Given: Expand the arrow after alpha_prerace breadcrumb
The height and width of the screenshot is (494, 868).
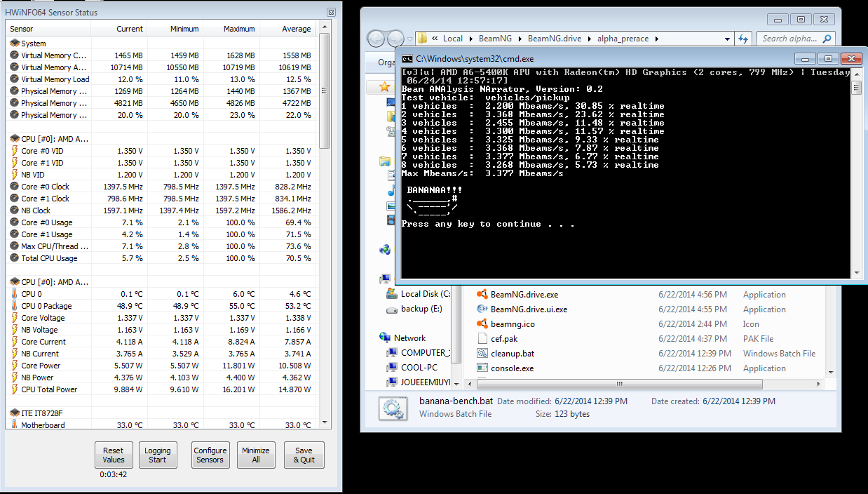Looking at the screenshot, I should [x=656, y=39].
